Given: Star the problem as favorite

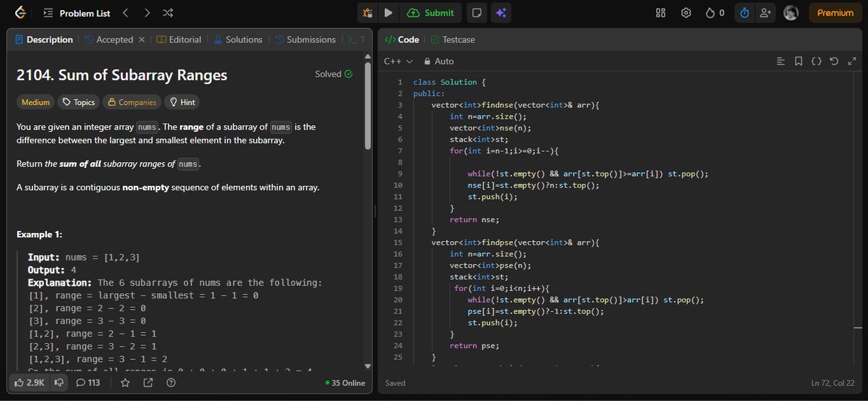Looking at the screenshot, I should click(125, 382).
